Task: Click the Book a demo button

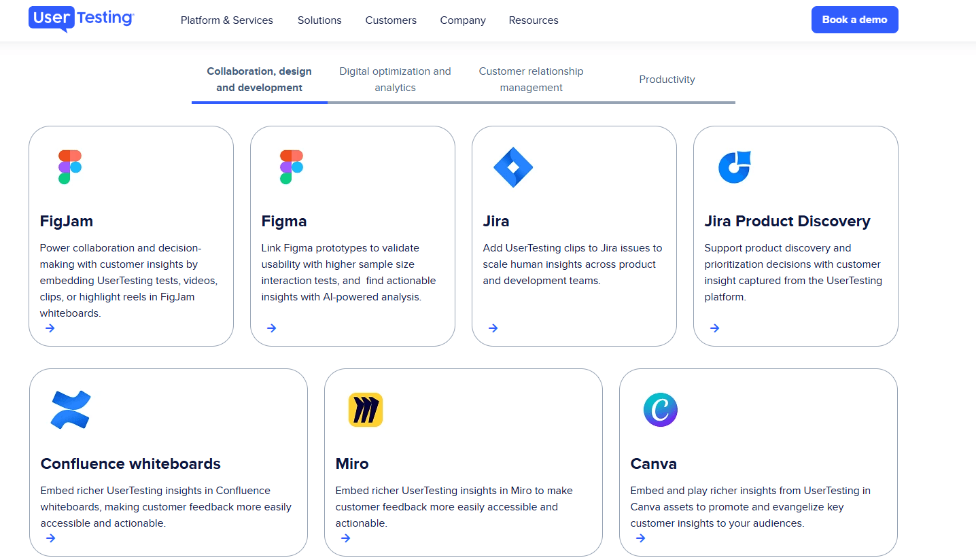Action: click(855, 20)
